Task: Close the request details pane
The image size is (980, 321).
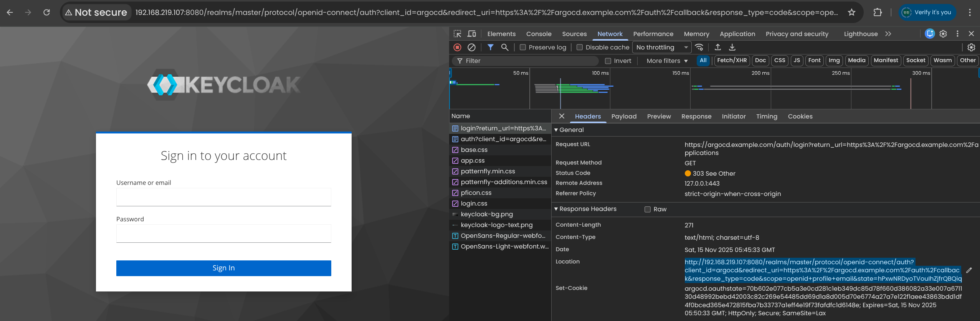Action: pos(562,116)
